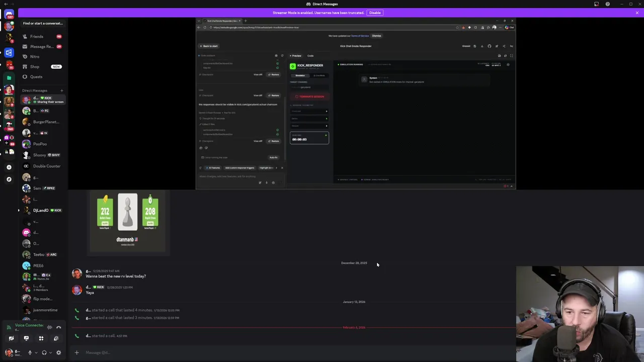The image size is (644, 362).
Task: Select Simulation mode in Kick Responder
Action: (300, 75)
